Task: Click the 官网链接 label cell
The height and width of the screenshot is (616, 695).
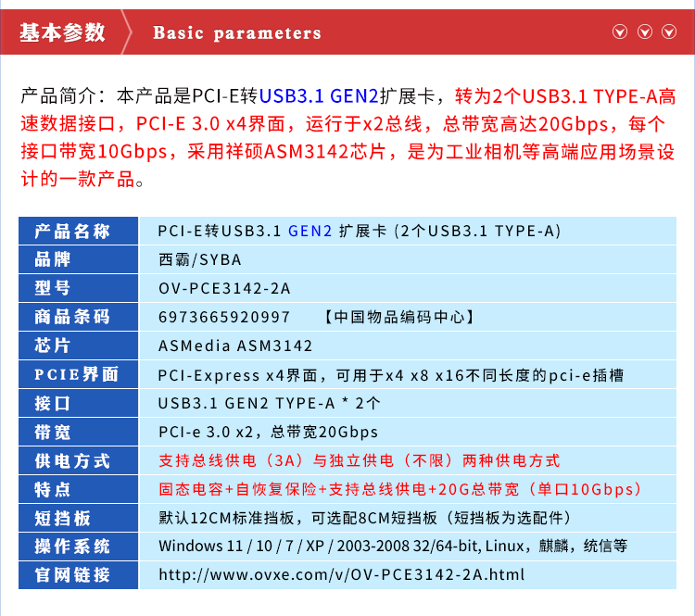Action: point(79,575)
